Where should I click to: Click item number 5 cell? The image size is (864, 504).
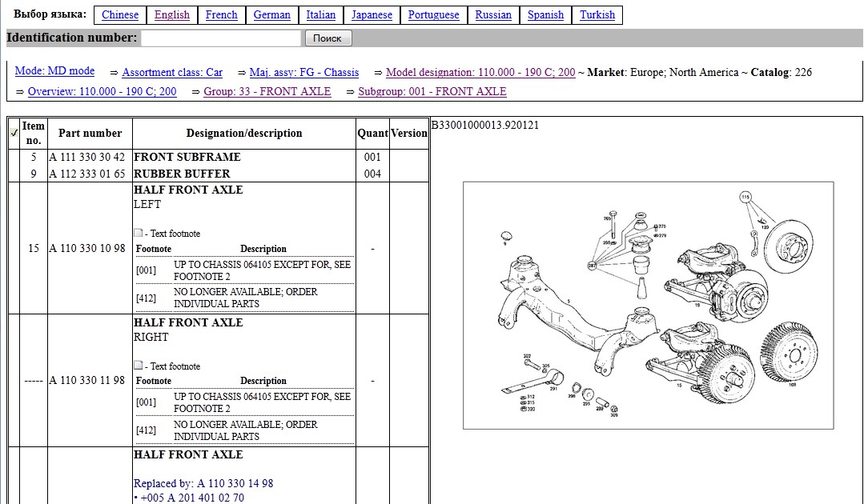coord(34,157)
